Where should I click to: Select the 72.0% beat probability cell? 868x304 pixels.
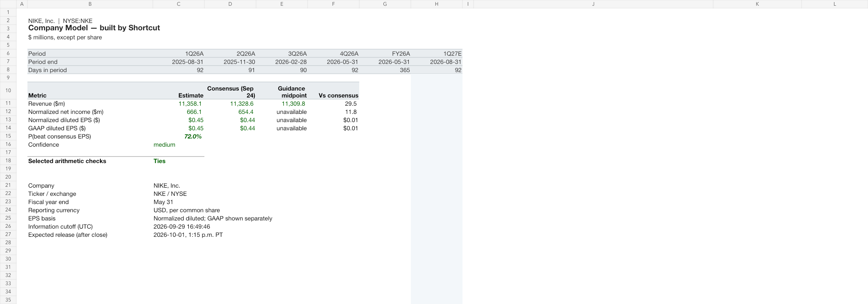coord(179,136)
